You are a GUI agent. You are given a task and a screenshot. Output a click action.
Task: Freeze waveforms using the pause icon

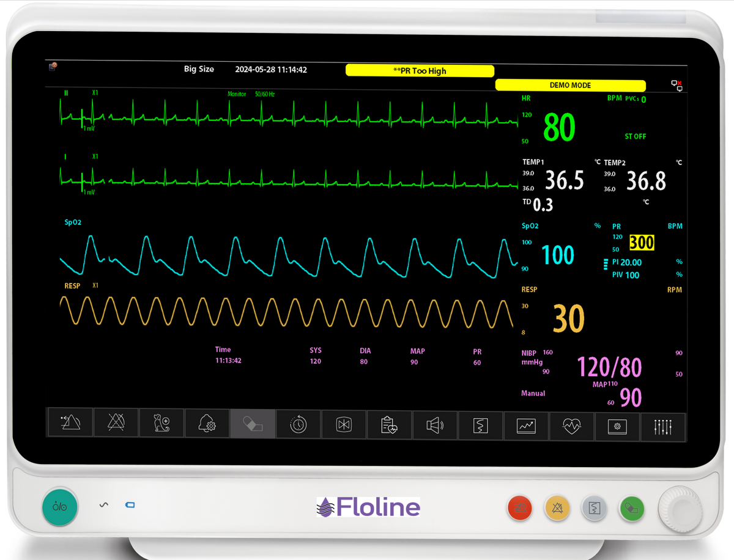click(x=343, y=423)
